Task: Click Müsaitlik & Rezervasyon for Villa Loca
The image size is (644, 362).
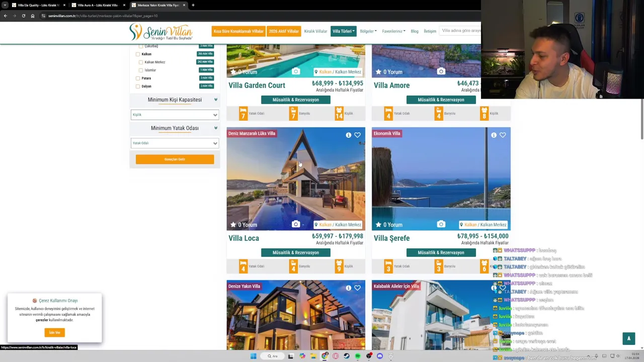Action: pos(296,252)
